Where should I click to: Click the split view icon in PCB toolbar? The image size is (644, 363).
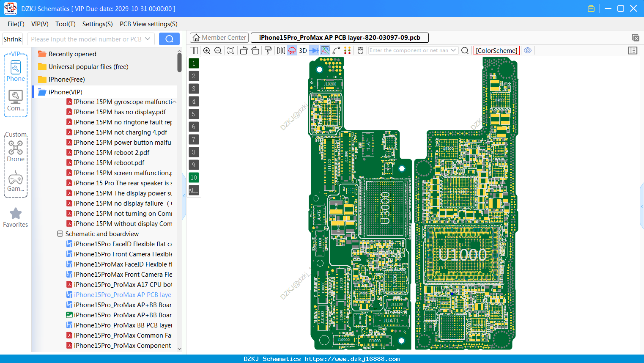point(194,51)
